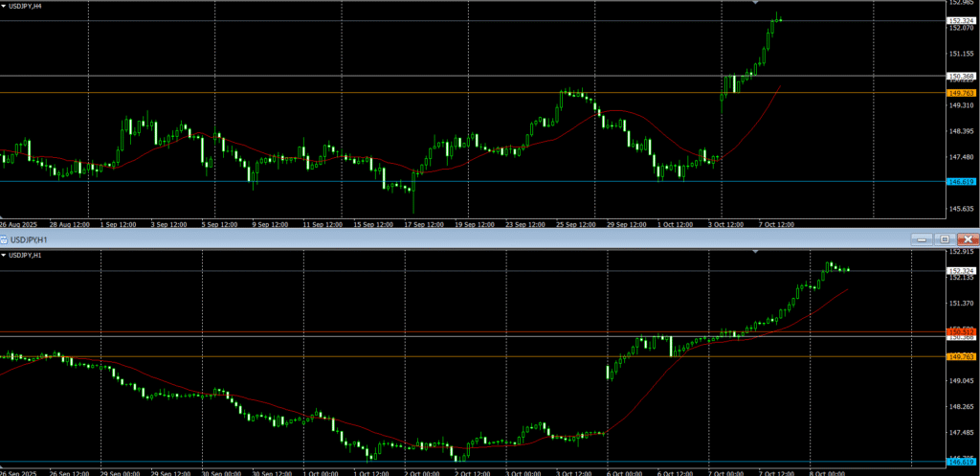This screenshot has height=476, width=980.
Task: Select the blue 146.619 price label on H4
Action: (x=960, y=181)
